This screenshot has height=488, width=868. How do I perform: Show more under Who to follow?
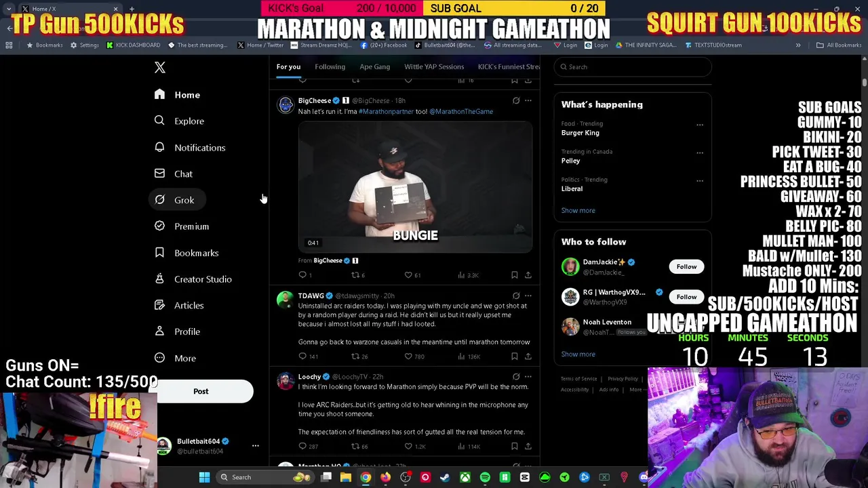578,354
